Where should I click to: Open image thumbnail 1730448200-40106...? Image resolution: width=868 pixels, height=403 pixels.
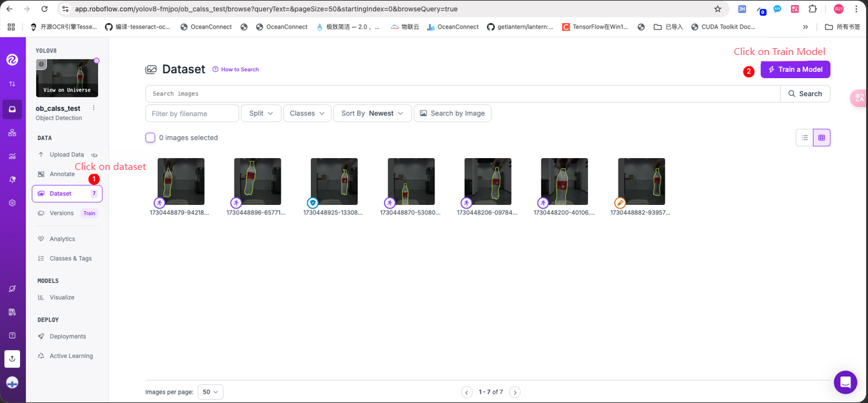click(565, 181)
